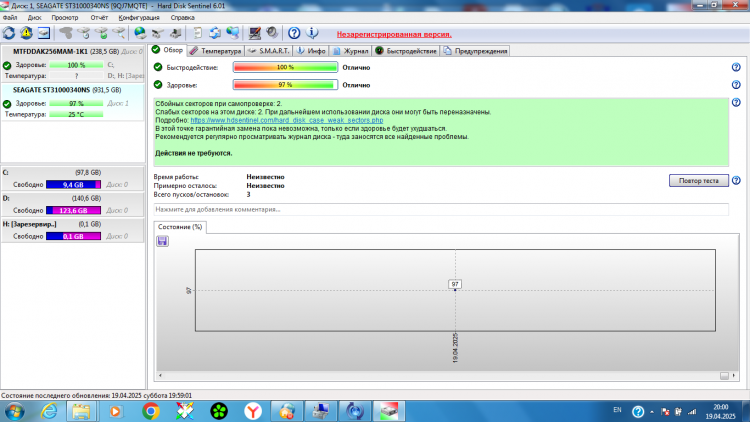Click the globe over disk toolbar icon
750x422 pixels.
click(x=140, y=33)
